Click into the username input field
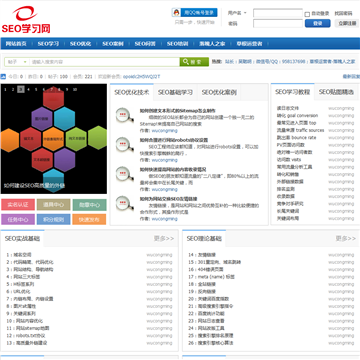Image resolution: width=360 pixels, height=360 pixels. click(x=278, y=13)
